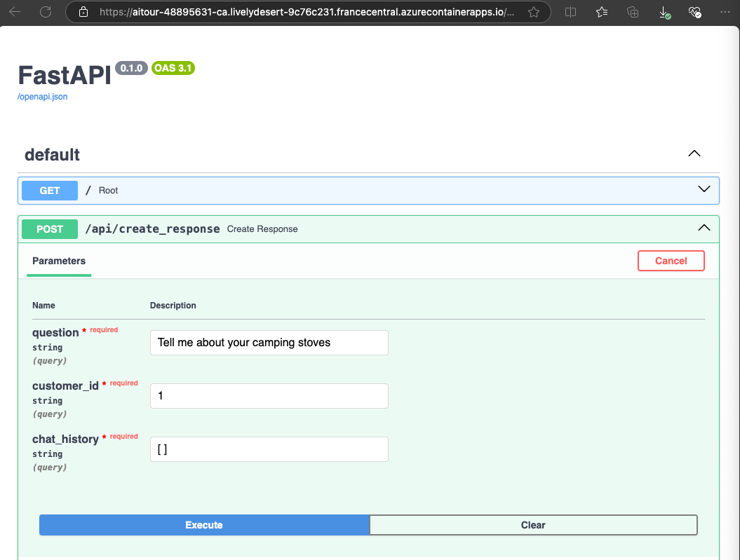Viewport: 740px width, 560px height.
Task: Open the browser Settings and more menu
Action: [725, 12]
